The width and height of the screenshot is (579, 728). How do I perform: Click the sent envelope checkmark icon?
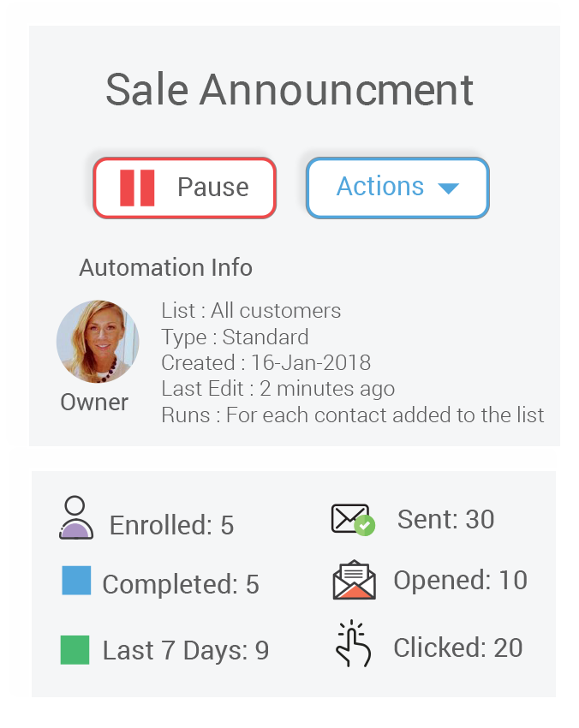tap(354, 520)
